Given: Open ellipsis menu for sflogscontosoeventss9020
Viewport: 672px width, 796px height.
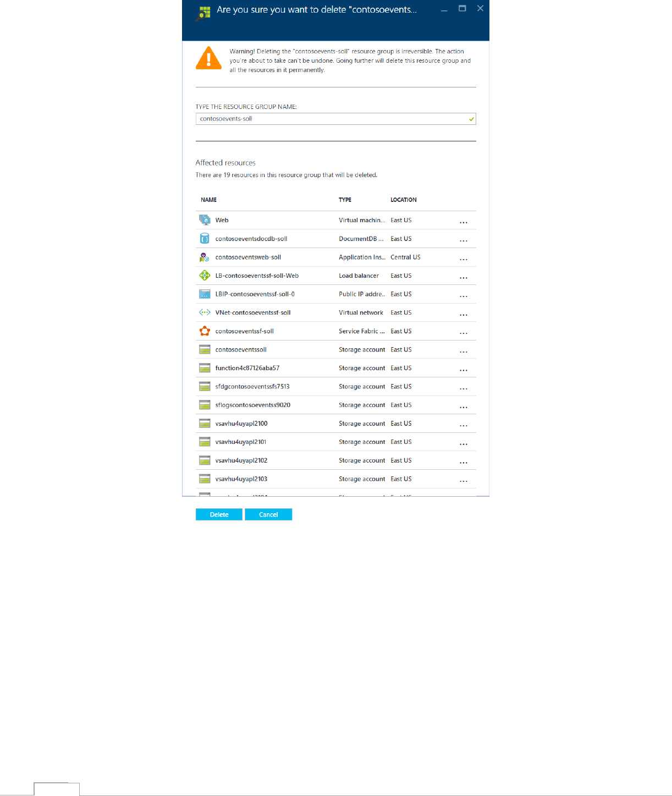Looking at the screenshot, I should (x=464, y=407).
